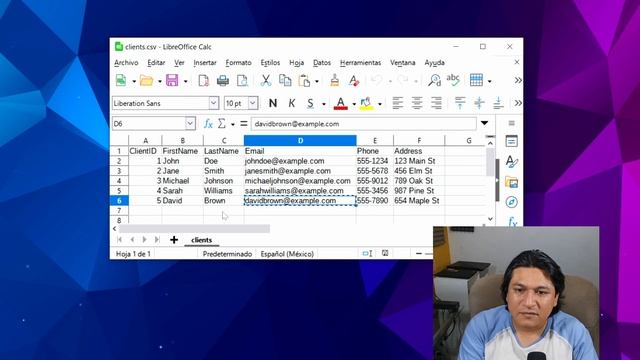Open the Name Box dropdown arrow
Screen dimensions: 640x360
[190, 123]
